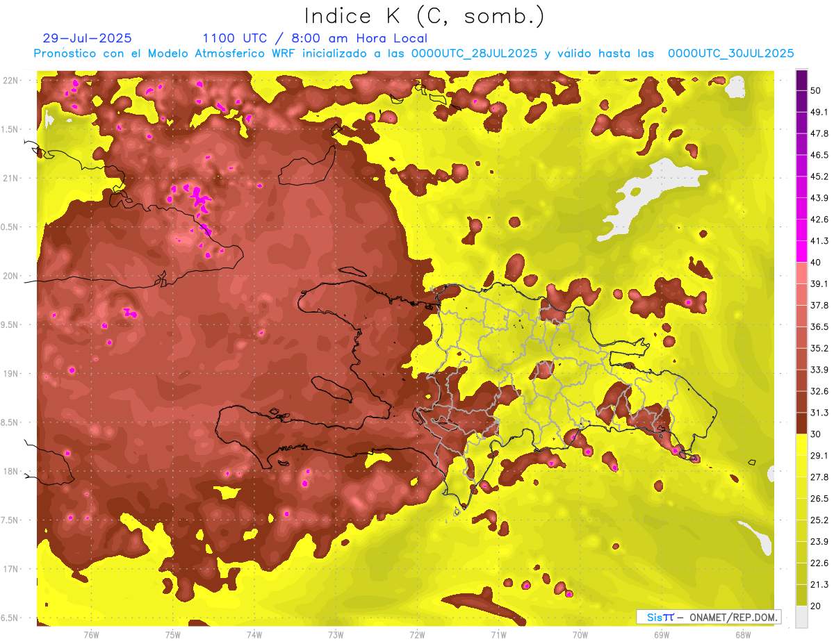Pick the light gray swatch below 20
Viewport: 834px width, 644px height.
coord(801,617)
